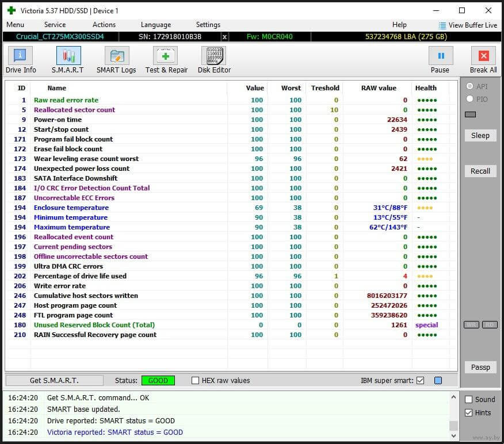Enable HEX raw values checkbox
504x444 pixels.
pyautogui.click(x=196, y=381)
